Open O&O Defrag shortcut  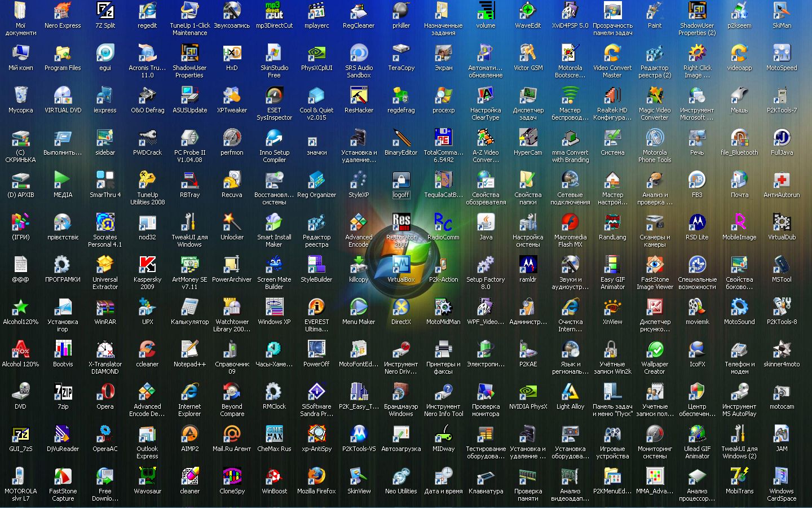tap(147, 95)
